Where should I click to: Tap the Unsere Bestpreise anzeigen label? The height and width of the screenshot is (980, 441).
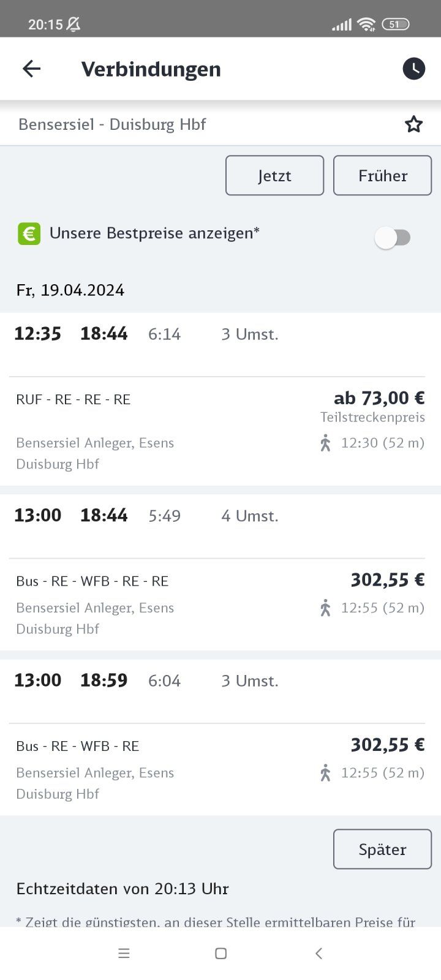(154, 233)
